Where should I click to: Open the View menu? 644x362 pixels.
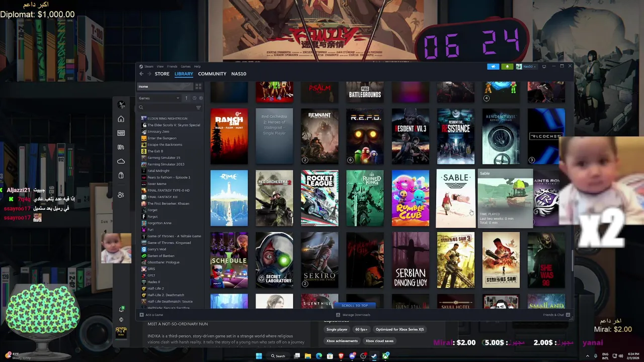(160, 66)
